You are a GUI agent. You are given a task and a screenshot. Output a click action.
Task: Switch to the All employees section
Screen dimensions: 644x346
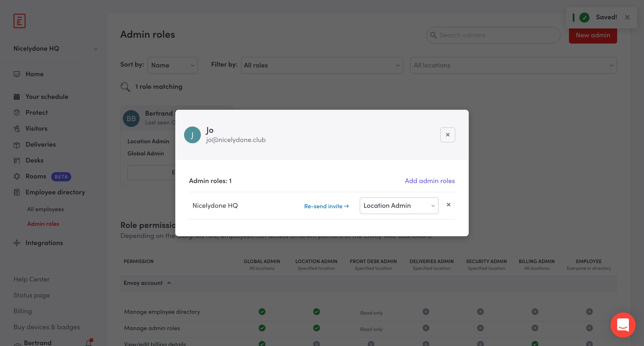45,209
